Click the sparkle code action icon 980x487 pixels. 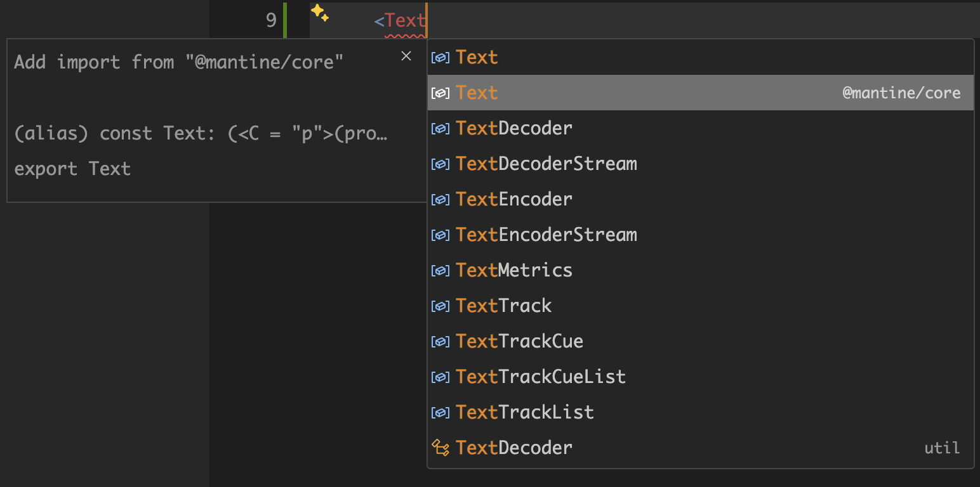click(320, 13)
